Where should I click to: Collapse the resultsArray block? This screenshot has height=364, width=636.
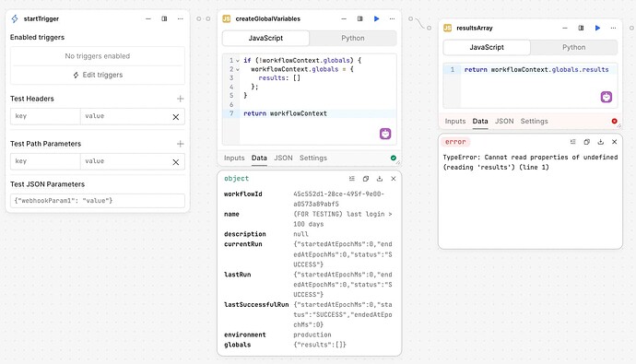click(x=565, y=28)
